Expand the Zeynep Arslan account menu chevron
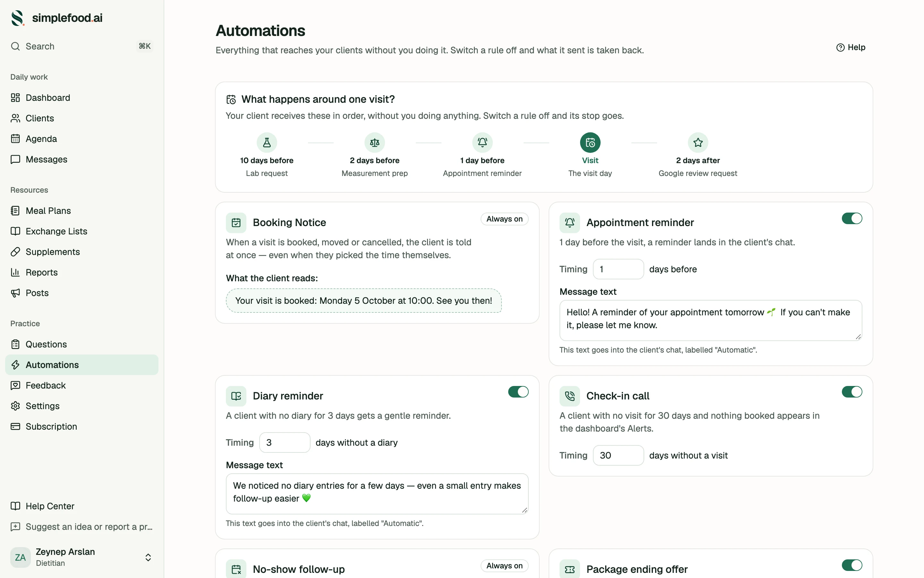This screenshot has width=924, height=578. [x=148, y=557]
